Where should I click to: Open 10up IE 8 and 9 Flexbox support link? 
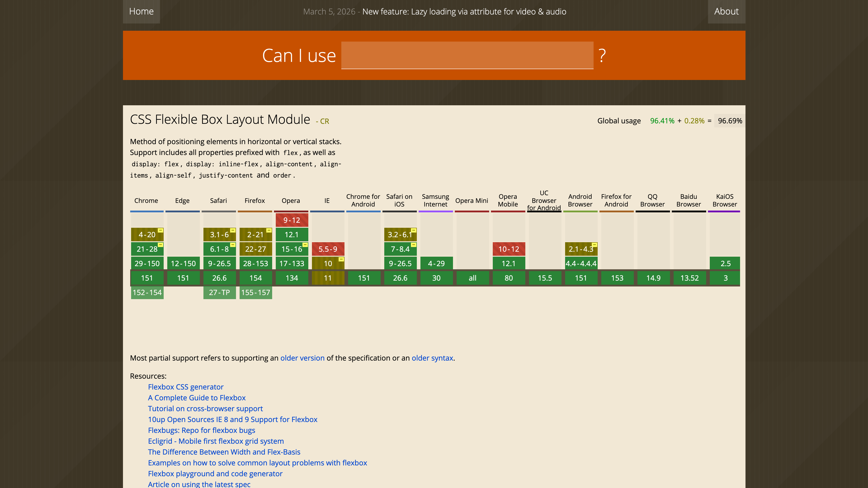click(x=233, y=419)
